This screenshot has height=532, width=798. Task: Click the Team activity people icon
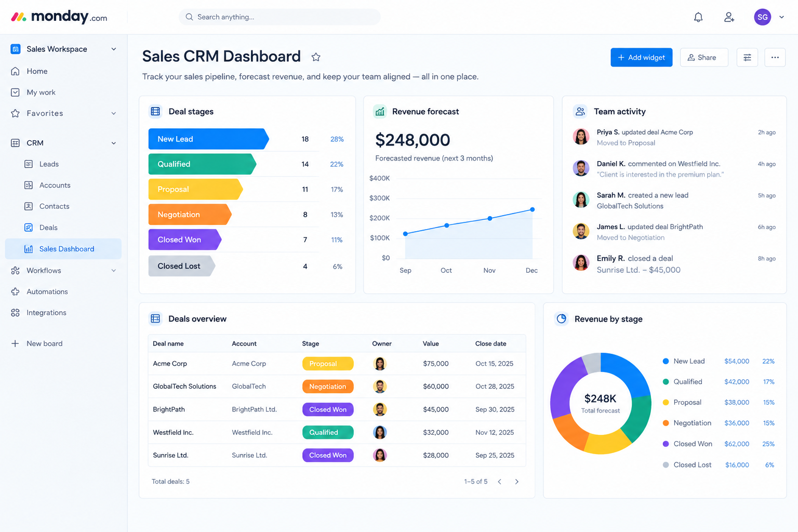[580, 111]
